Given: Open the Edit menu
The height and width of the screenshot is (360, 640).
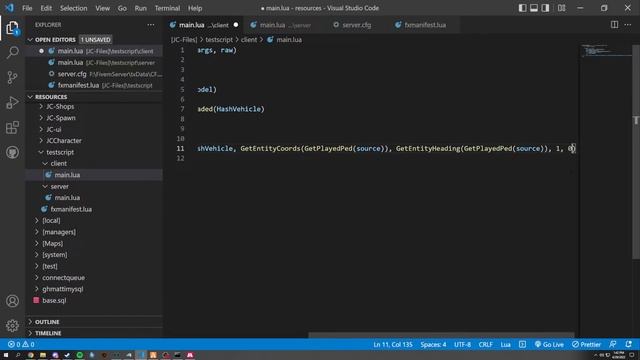Looking at the screenshot, I should (46, 8).
